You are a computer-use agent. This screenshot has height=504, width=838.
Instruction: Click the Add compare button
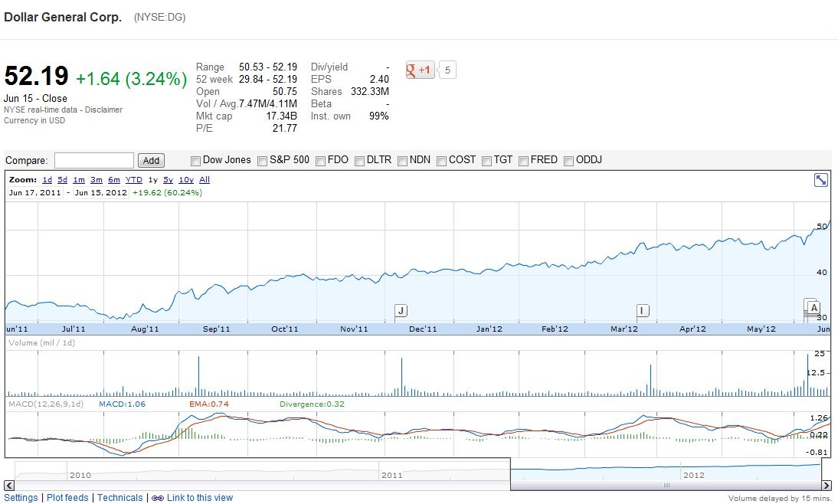[x=151, y=160]
